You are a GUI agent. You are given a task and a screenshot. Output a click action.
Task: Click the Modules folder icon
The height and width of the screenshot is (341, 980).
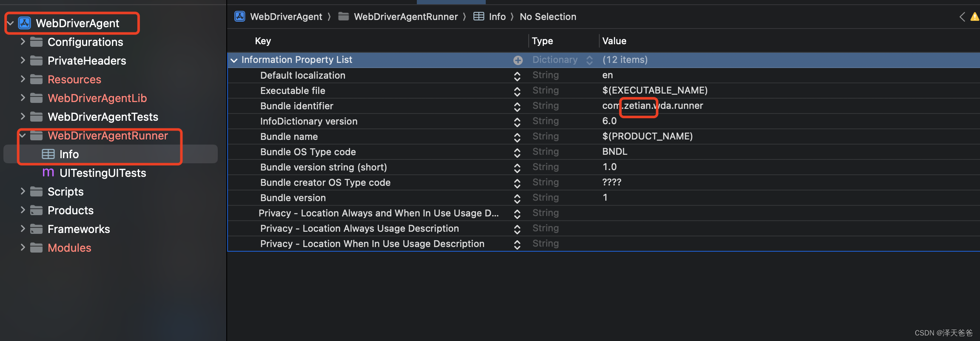point(37,247)
